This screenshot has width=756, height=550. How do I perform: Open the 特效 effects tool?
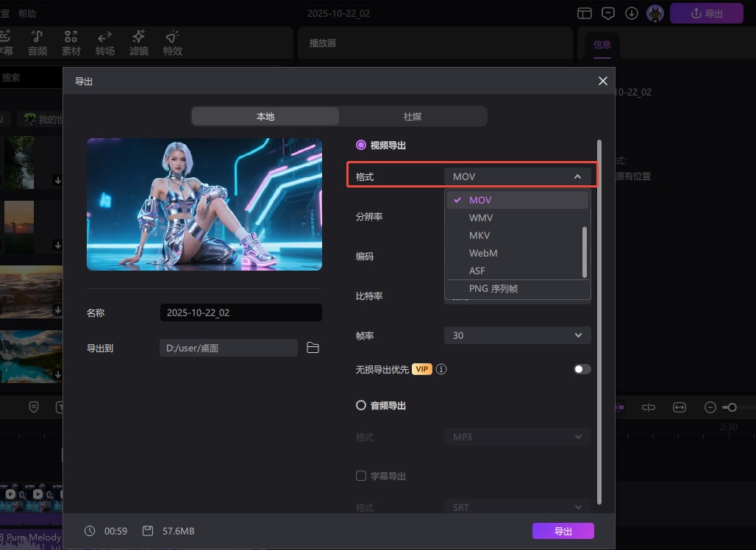[x=172, y=43]
